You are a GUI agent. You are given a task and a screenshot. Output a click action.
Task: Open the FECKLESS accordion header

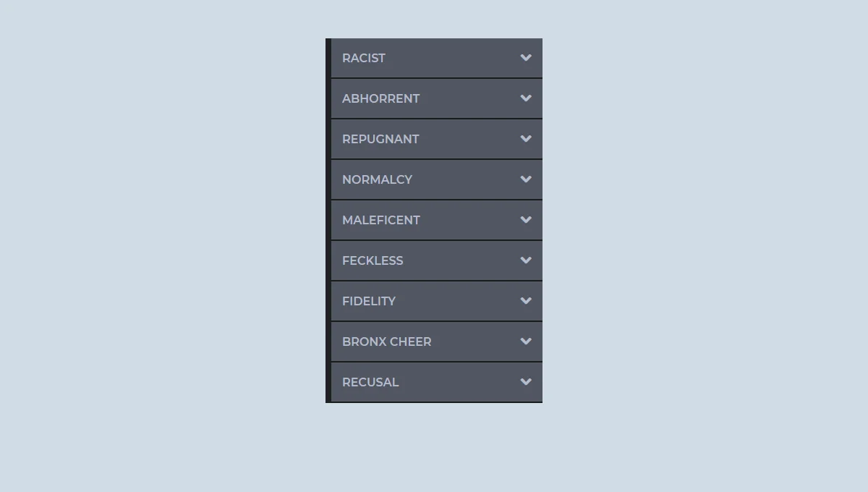tap(373, 260)
